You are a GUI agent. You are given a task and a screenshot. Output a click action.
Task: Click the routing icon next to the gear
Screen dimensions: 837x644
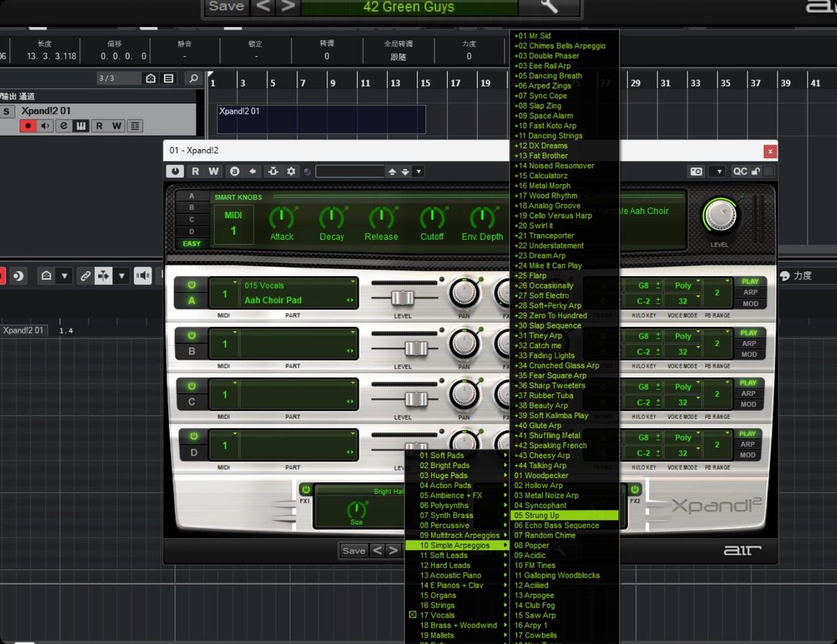click(273, 171)
